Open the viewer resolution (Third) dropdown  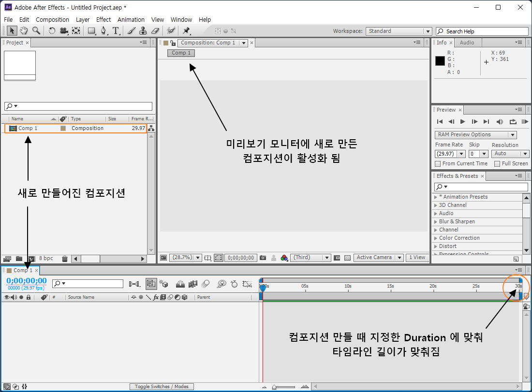coord(310,258)
